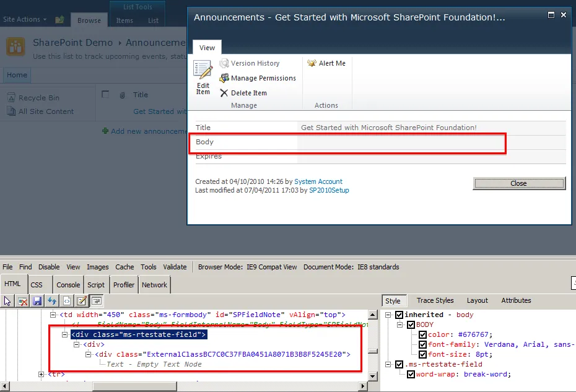This screenshot has height=392, width=576.
Task: Click the HTML tree scrollbar down arrow
Action: pos(372,376)
